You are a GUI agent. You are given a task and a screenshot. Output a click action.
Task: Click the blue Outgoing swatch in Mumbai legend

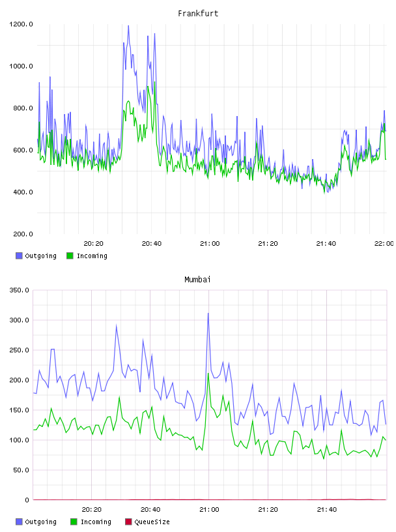tap(19, 522)
